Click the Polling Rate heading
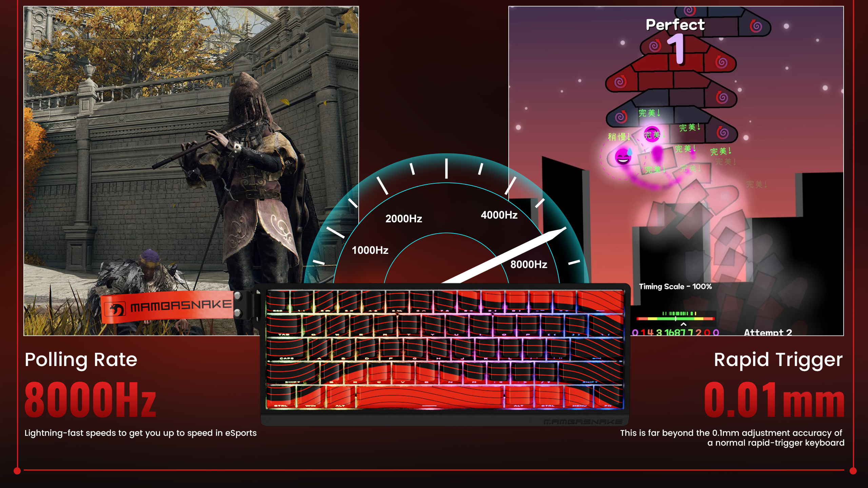This screenshot has width=868, height=488. click(81, 360)
